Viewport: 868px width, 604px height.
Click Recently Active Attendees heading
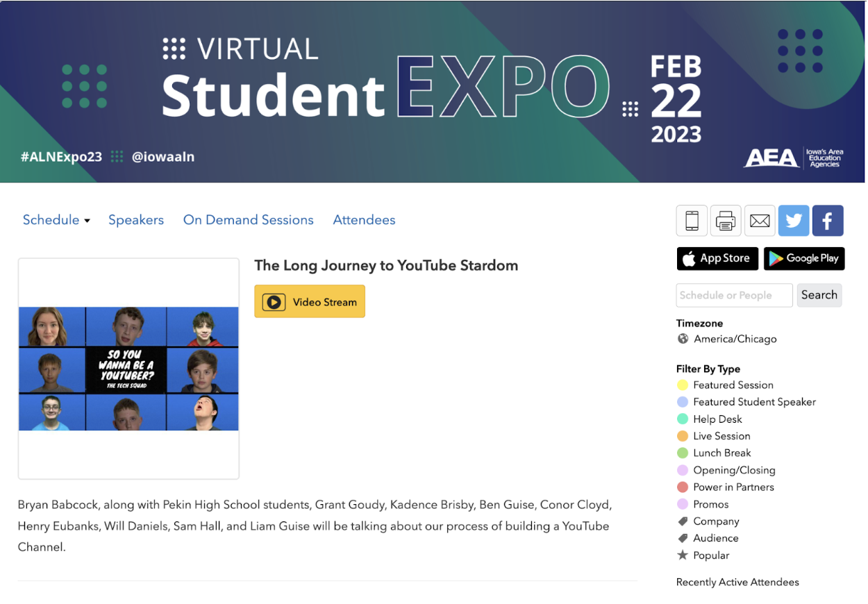coord(737,582)
